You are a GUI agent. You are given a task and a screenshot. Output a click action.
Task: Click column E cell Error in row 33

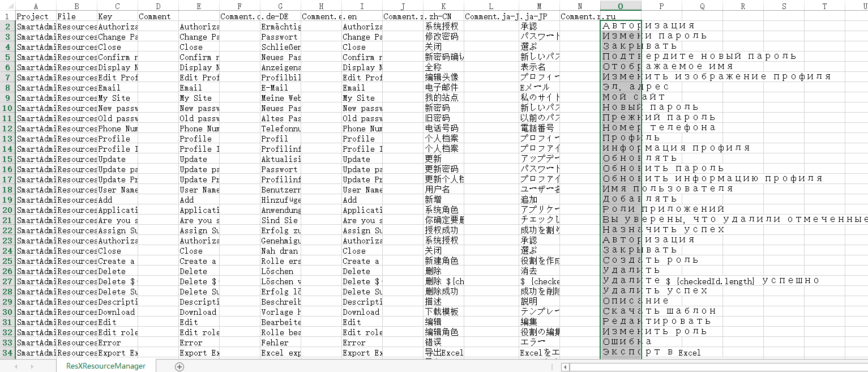point(199,343)
